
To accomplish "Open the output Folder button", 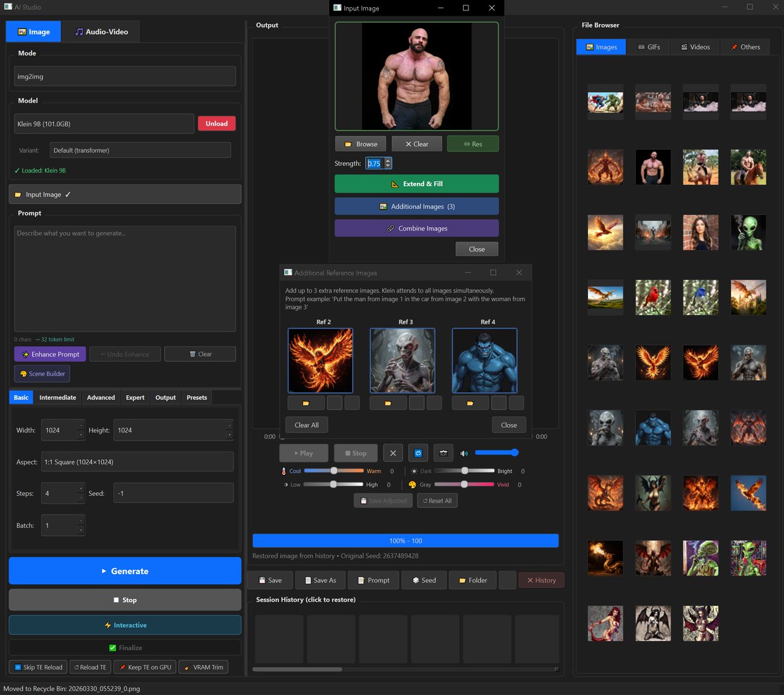I will [472, 580].
